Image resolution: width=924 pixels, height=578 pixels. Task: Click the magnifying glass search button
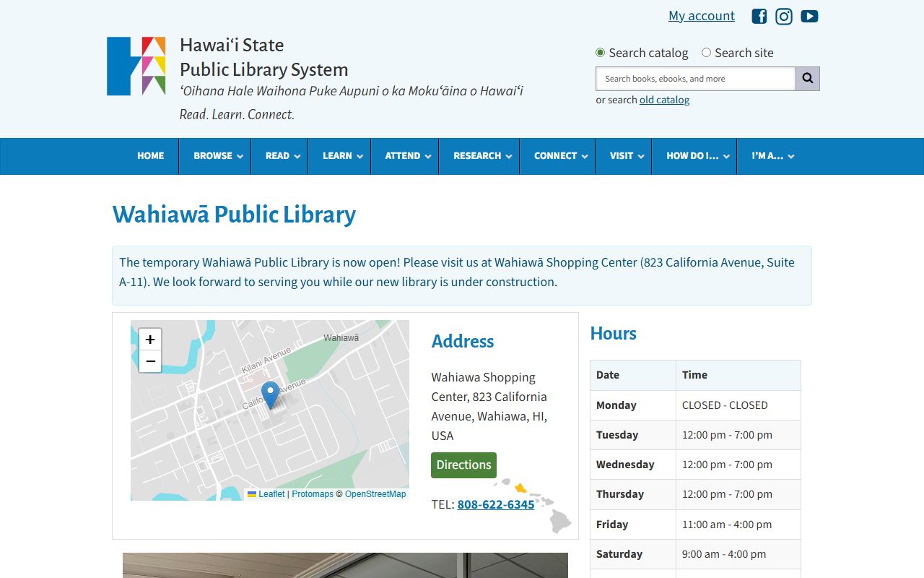tap(808, 79)
